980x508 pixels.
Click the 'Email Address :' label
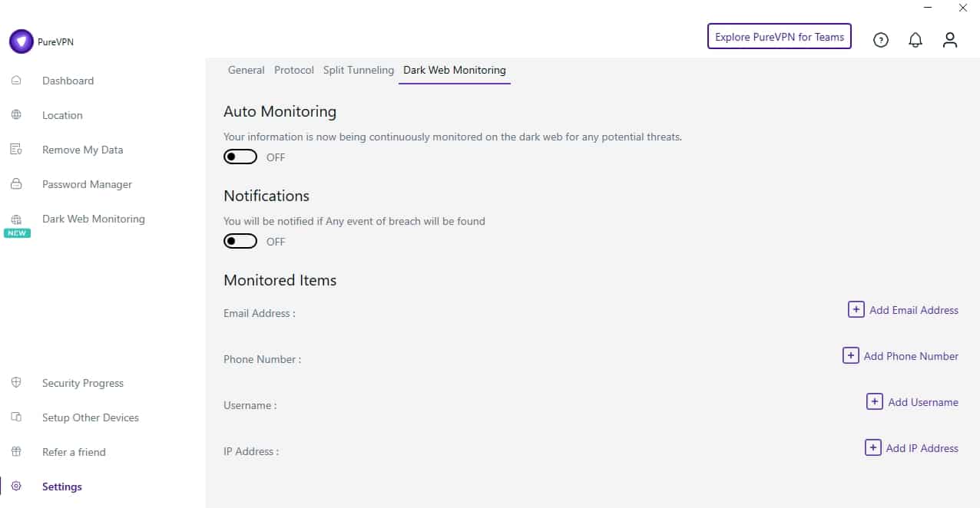point(260,313)
